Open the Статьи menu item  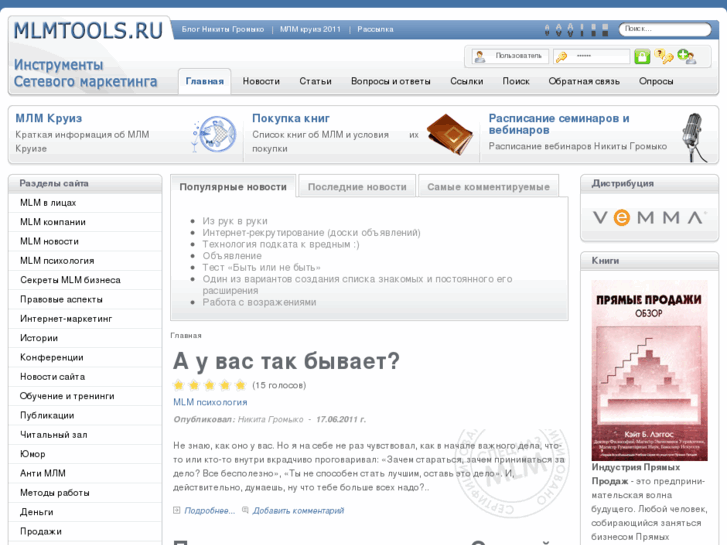click(315, 81)
